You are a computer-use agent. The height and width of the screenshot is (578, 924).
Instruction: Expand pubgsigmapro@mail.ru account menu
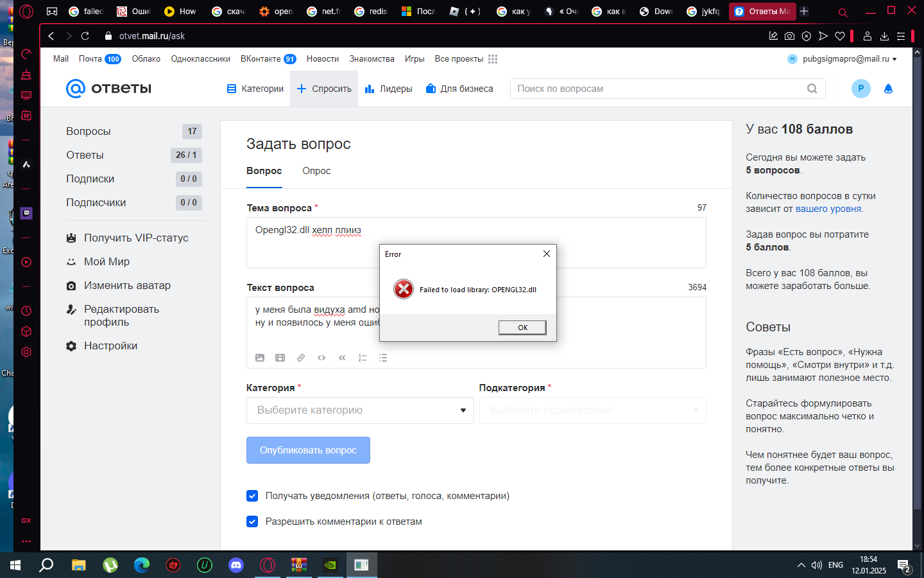coord(842,59)
